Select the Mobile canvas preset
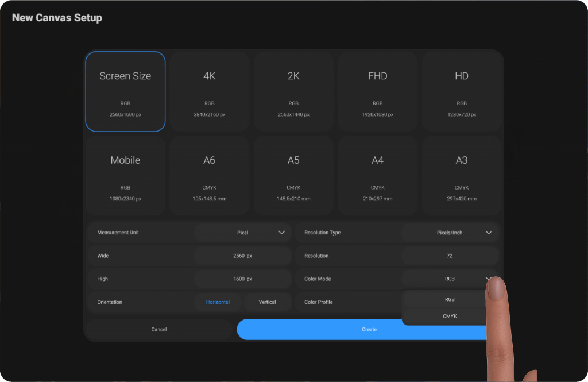Screen dimensions: 588x382 [125, 176]
